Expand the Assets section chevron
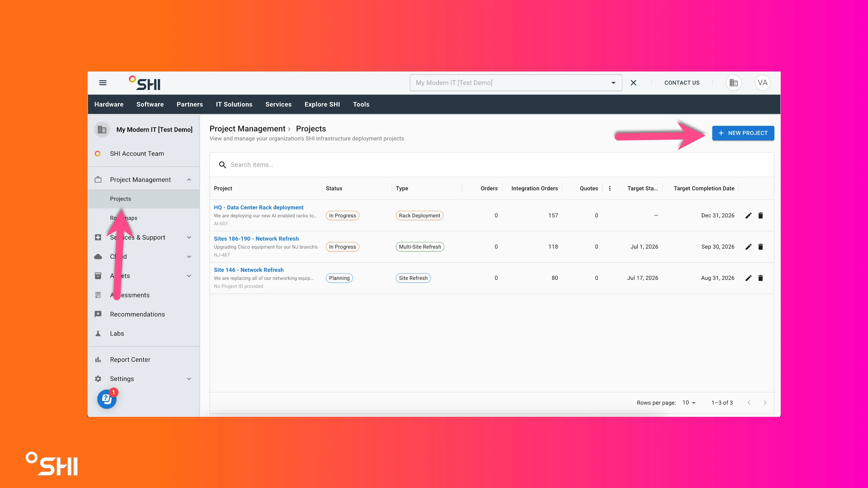Image resolution: width=868 pixels, height=488 pixels. tap(189, 276)
